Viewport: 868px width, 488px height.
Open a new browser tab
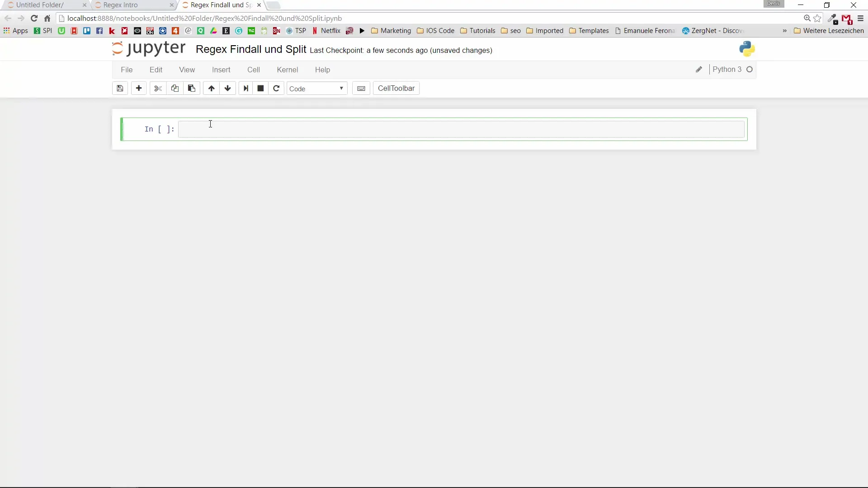(x=274, y=5)
